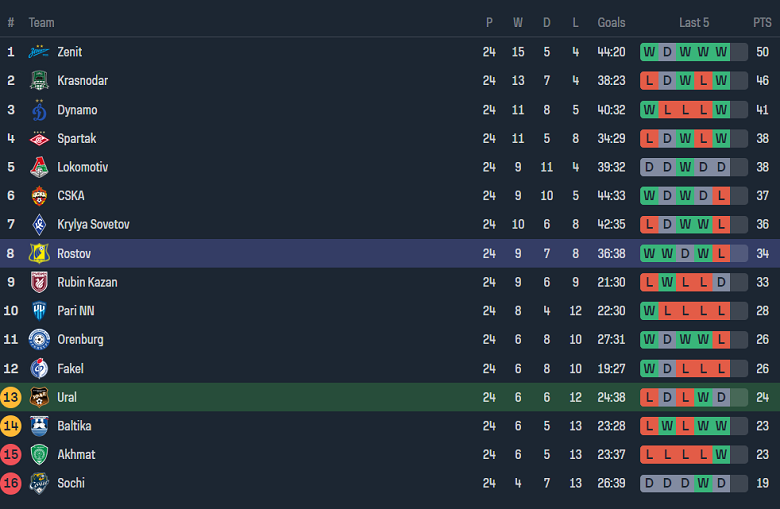Sort table by PTS column header
This screenshot has width=780, height=509.
[x=762, y=23]
